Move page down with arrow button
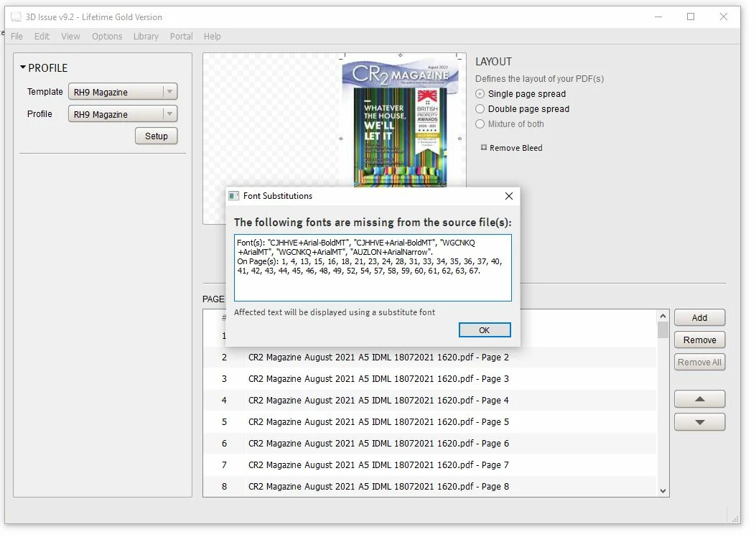This screenshot has width=756, height=537. point(699,422)
